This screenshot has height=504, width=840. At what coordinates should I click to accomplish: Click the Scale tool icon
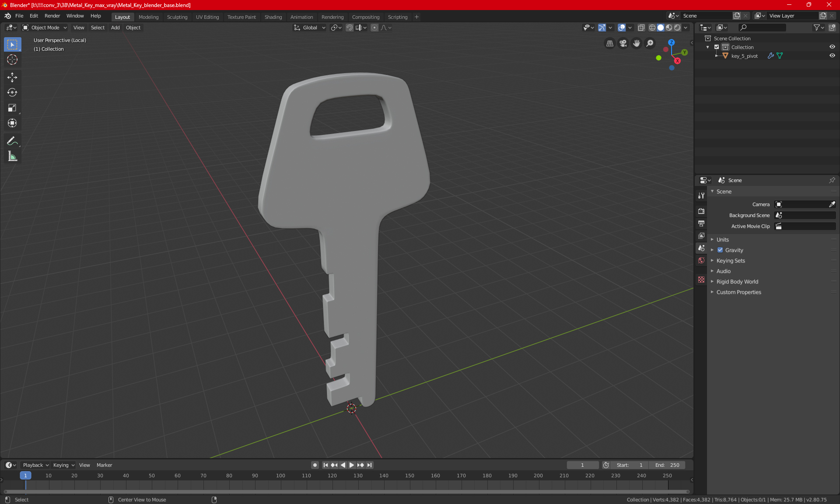click(12, 108)
